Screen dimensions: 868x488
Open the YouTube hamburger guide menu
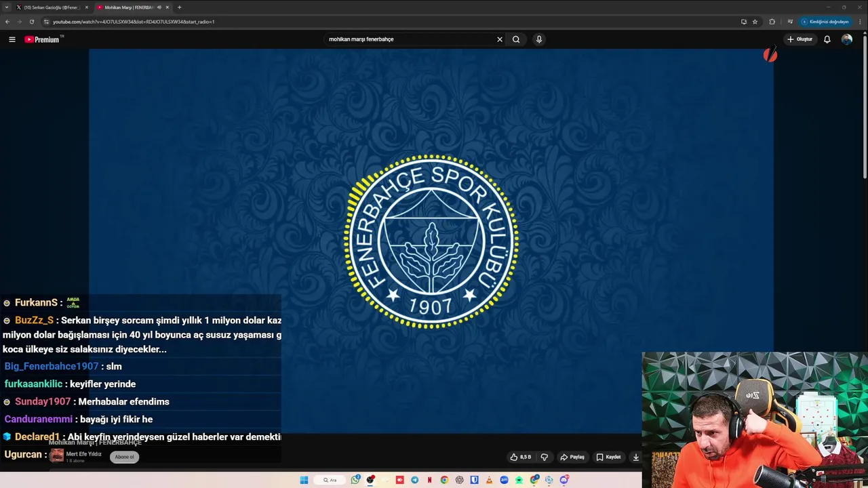[12, 39]
